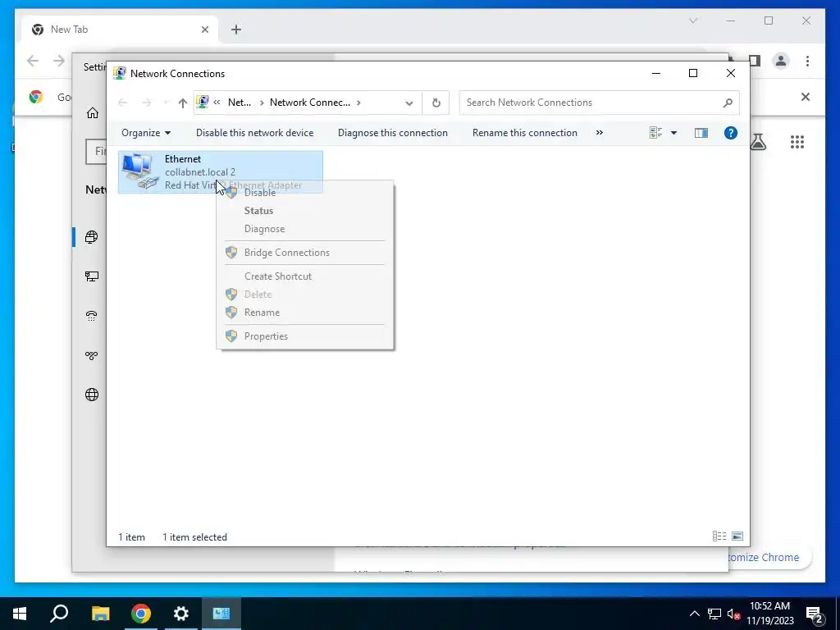Click the search magnifier icon

pyautogui.click(x=728, y=103)
